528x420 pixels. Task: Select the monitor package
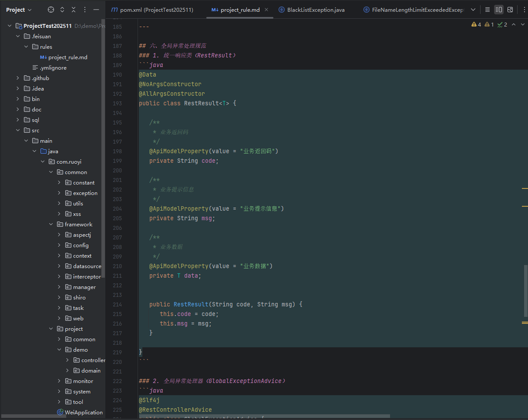(x=83, y=381)
